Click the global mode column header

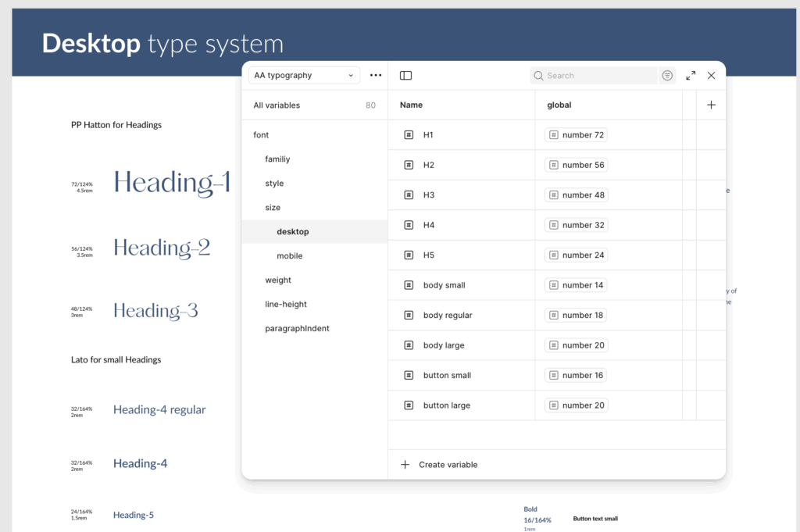pos(559,105)
